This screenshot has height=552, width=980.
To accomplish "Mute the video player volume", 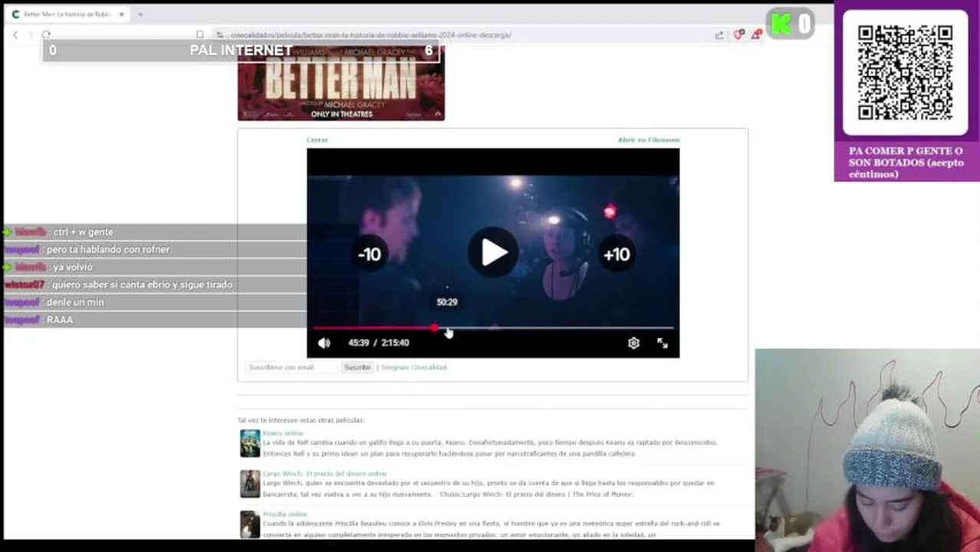I will click(324, 343).
